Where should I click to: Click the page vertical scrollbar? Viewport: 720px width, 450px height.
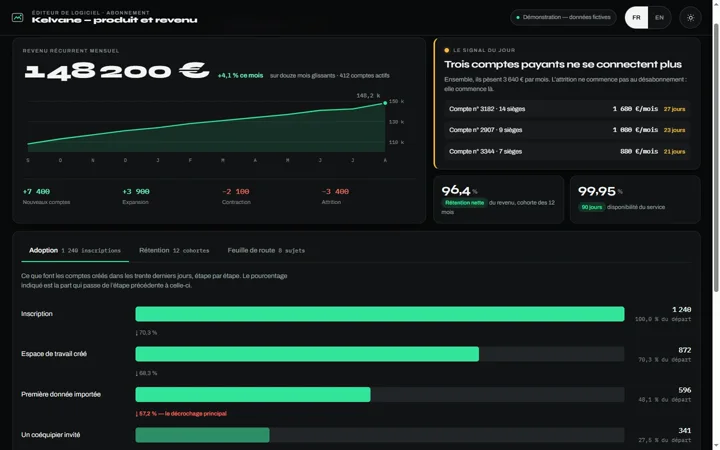click(x=715, y=156)
